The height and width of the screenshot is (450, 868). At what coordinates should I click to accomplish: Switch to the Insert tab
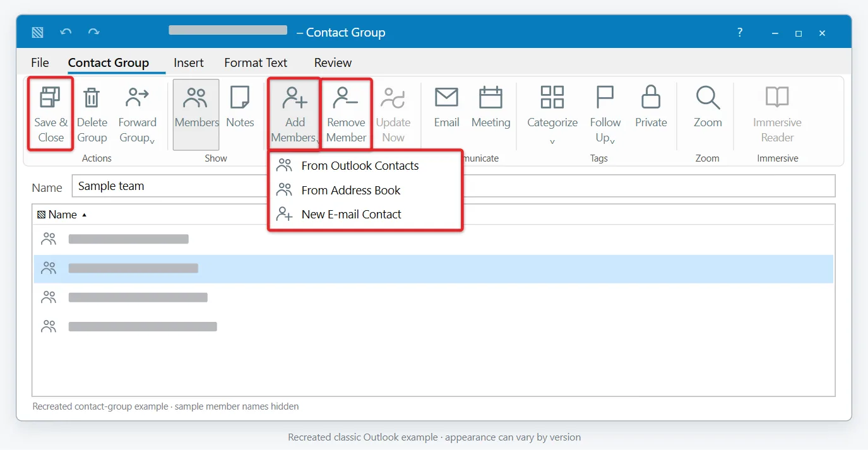[189, 62]
